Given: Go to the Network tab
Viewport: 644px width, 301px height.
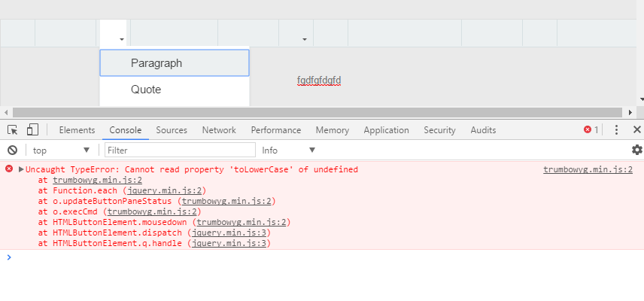Looking at the screenshot, I should pos(219,130).
